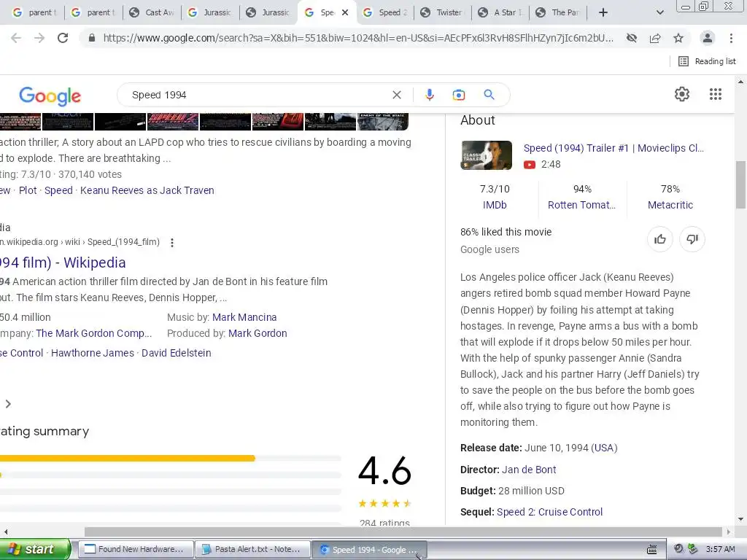Image resolution: width=747 pixels, height=560 pixels.
Task: Open the Google apps grid
Action: 715,94
